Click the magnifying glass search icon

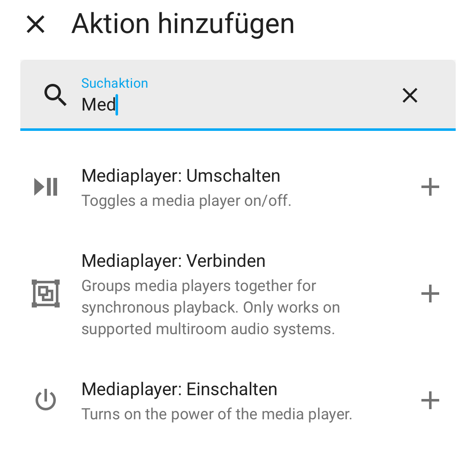point(55,95)
